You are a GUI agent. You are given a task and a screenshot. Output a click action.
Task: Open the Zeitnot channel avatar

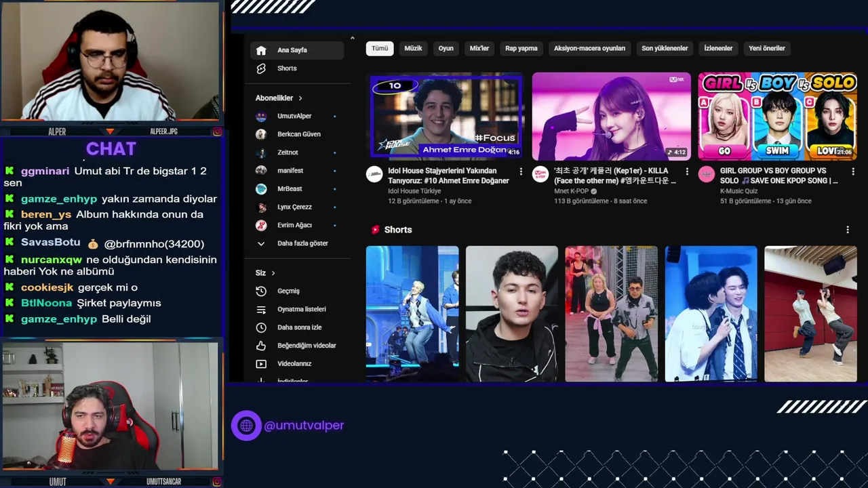261,152
